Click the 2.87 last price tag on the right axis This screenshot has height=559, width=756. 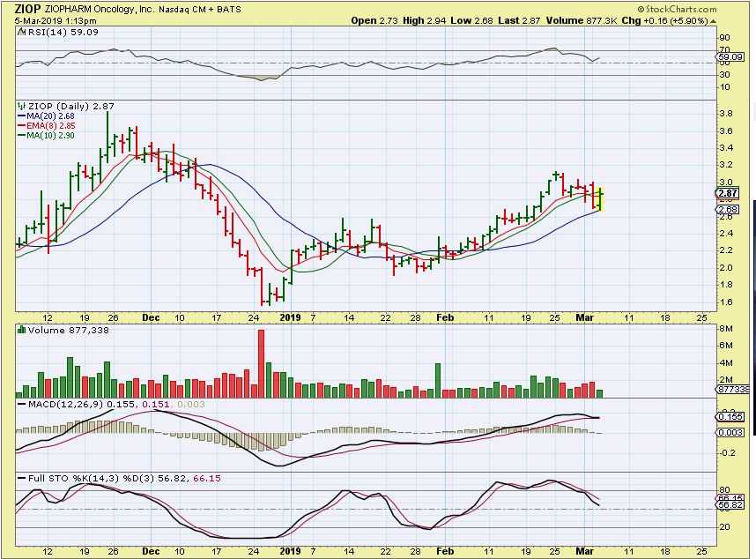click(728, 193)
